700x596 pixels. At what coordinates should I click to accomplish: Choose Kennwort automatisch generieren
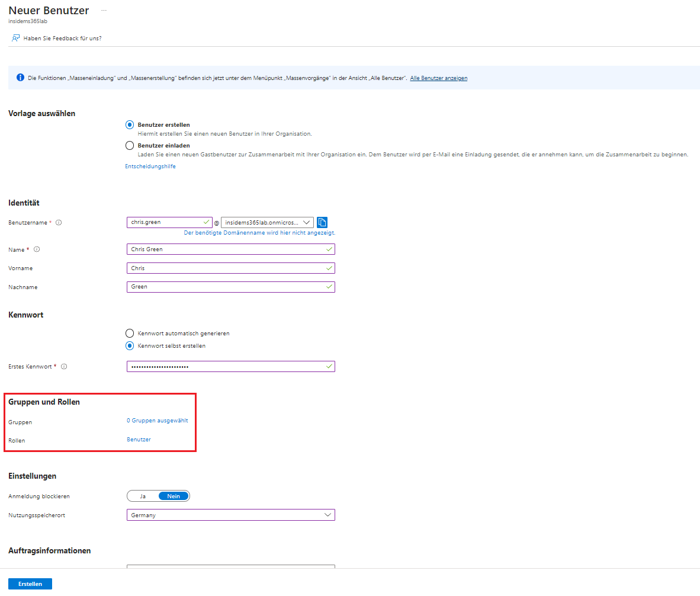[x=130, y=334]
